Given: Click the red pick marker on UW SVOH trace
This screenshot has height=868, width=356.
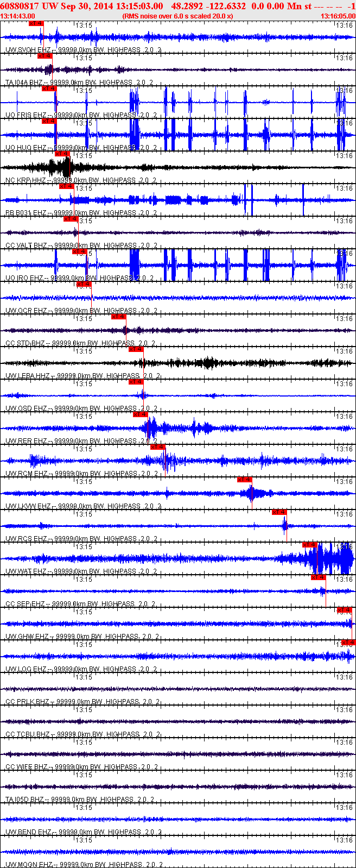Looking at the screenshot, I should [x=35, y=23].
